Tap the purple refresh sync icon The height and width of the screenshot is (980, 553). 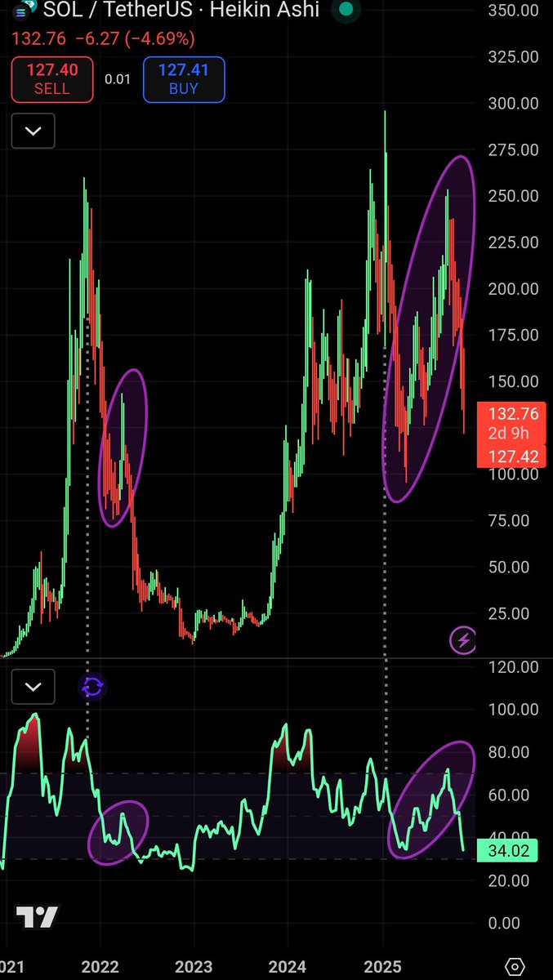coord(92,687)
